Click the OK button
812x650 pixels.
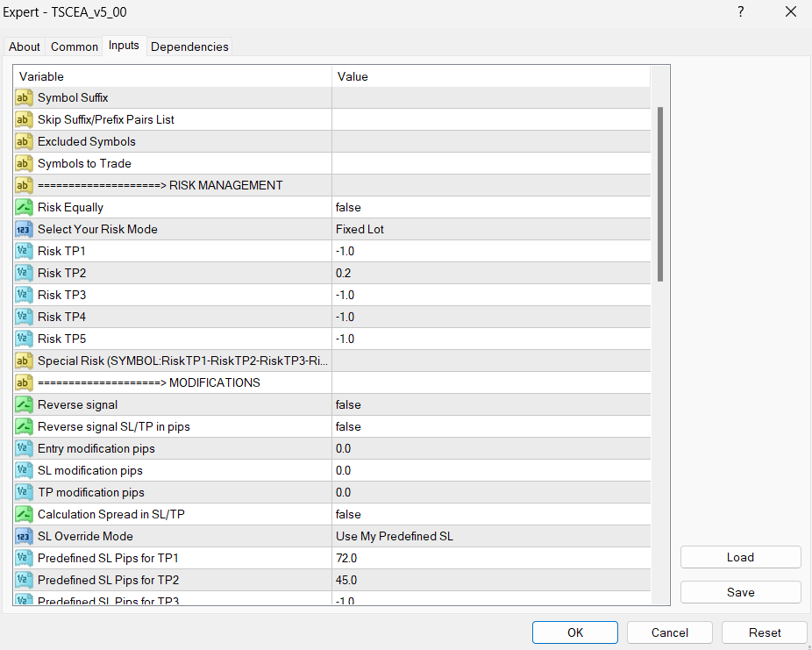574,632
